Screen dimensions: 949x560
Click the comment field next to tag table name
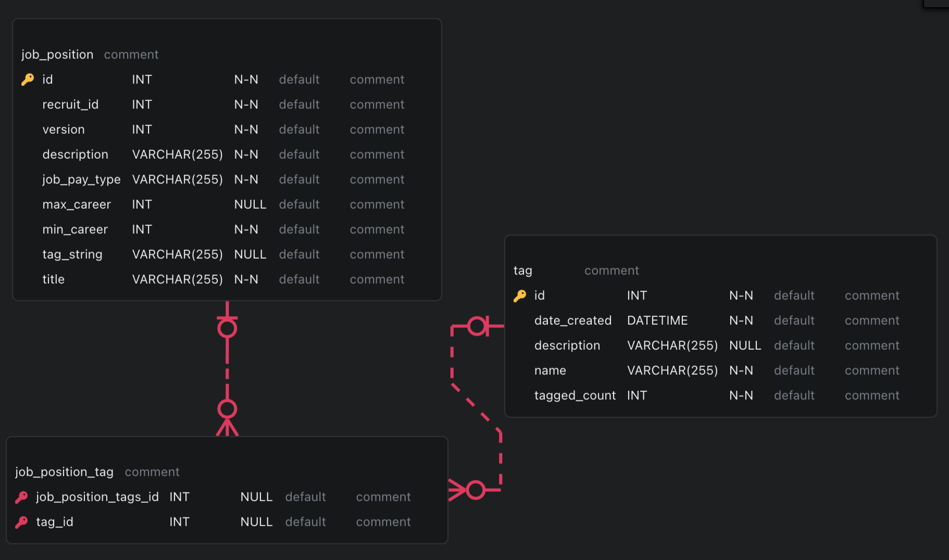point(611,271)
